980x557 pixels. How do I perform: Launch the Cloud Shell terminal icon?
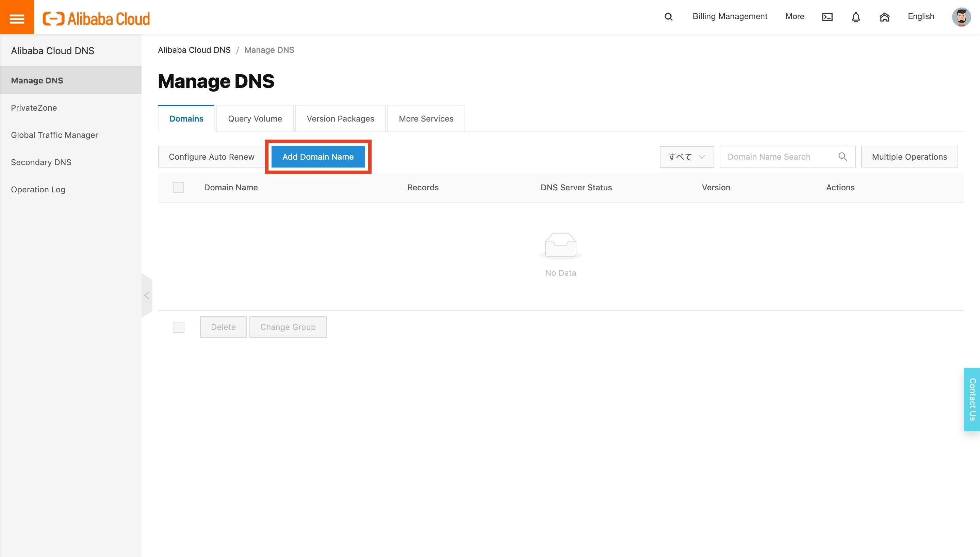827,17
